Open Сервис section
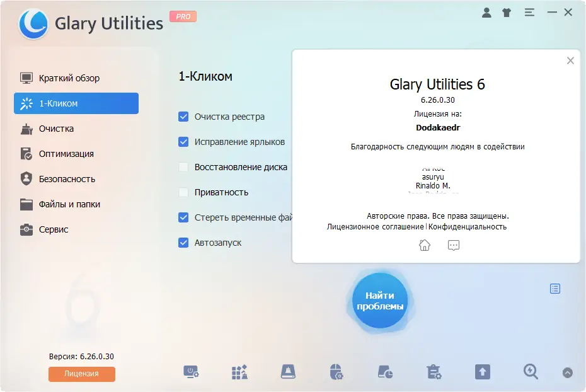The width and height of the screenshot is (586, 392). tap(76, 229)
